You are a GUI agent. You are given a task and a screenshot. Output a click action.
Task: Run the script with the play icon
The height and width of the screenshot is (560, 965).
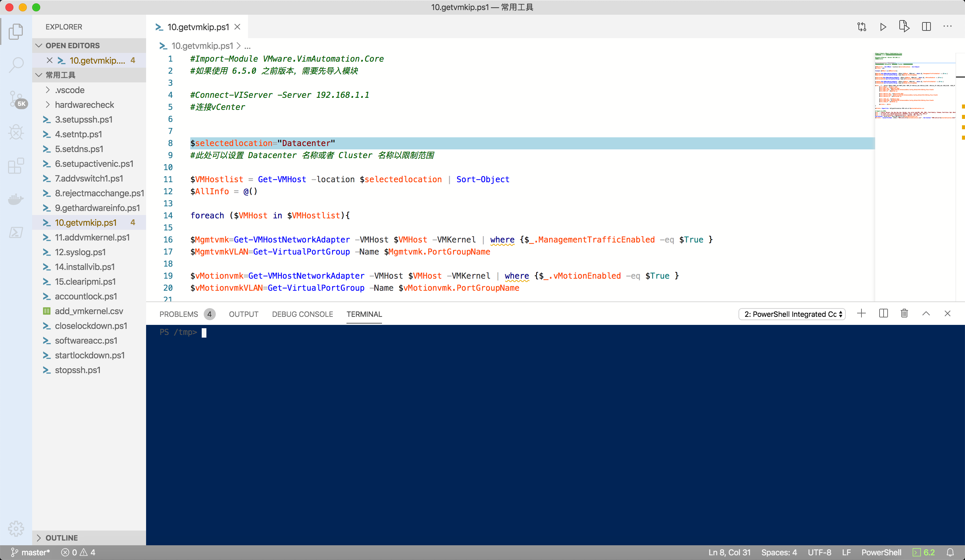coord(883,27)
